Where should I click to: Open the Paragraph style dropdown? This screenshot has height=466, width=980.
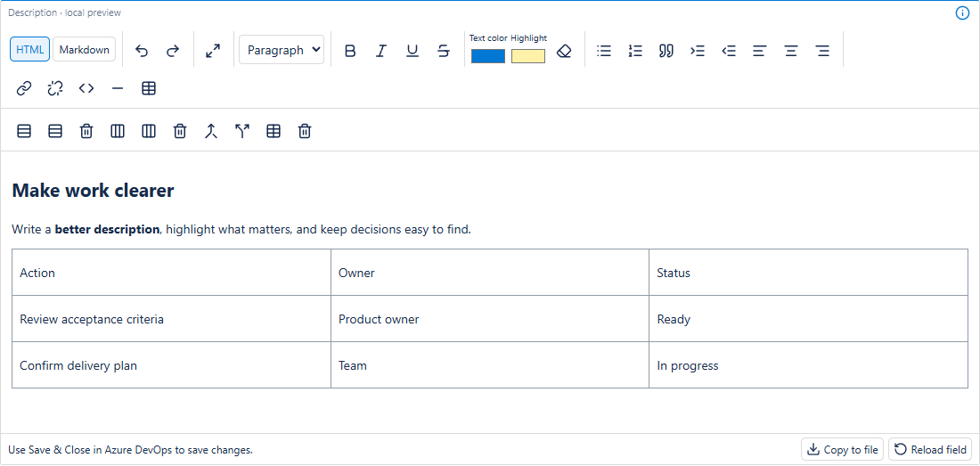coord(282,50)
